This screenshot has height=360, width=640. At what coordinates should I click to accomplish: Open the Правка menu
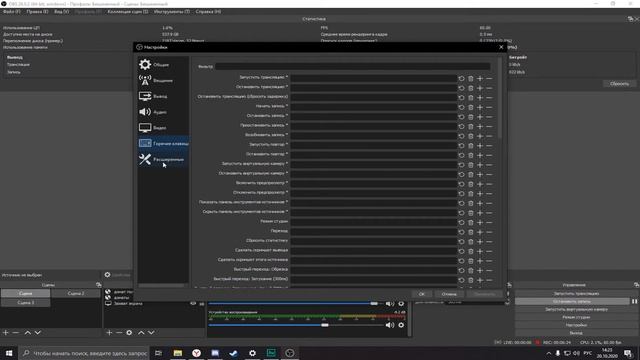click(x=37, y=11)
